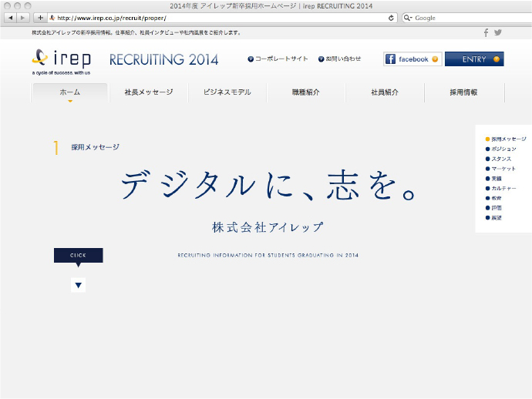This screenshot has width=532, height=399.
Task: Click the magnifier icon in Google search field
Action: tap(408, 18)
